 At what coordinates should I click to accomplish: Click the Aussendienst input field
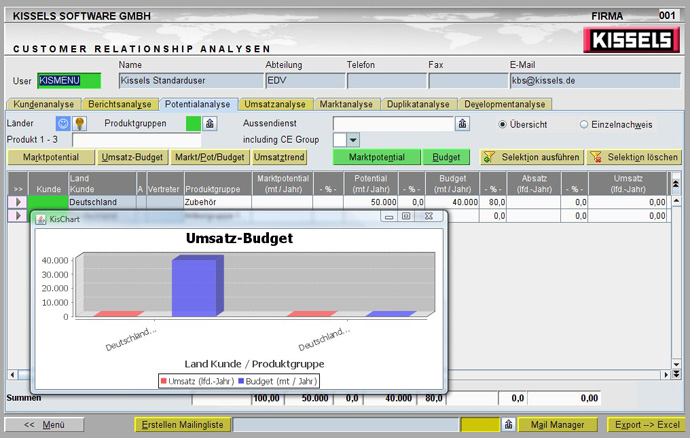pyautogui.click(x=393, y=124)
